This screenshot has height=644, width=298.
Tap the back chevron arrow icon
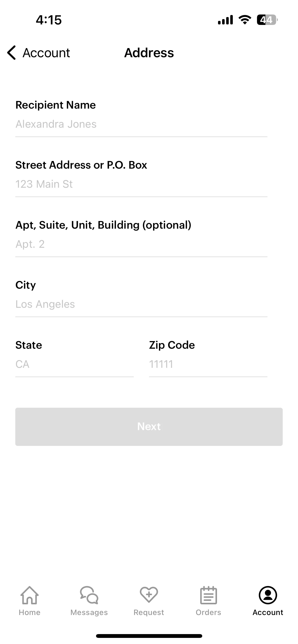[x=11, y=53]
